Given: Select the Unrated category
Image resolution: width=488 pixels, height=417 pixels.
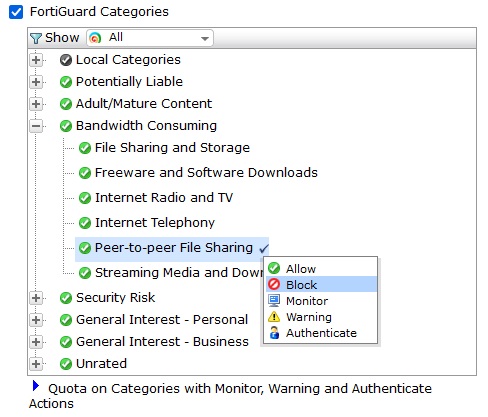Looking at the screenshot, I should coord(101,364).
